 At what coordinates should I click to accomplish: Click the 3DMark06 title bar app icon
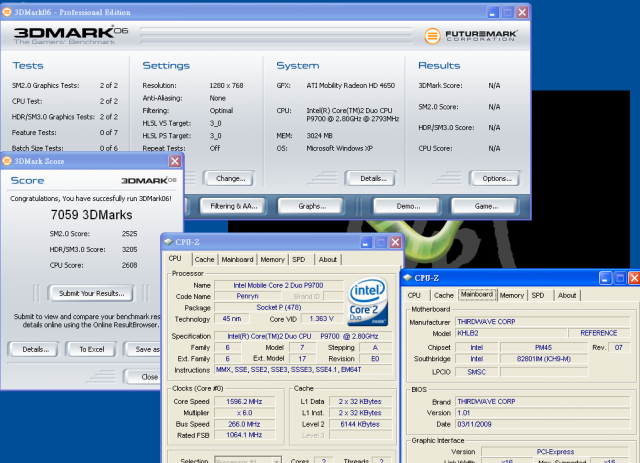(x=7, y=12)
